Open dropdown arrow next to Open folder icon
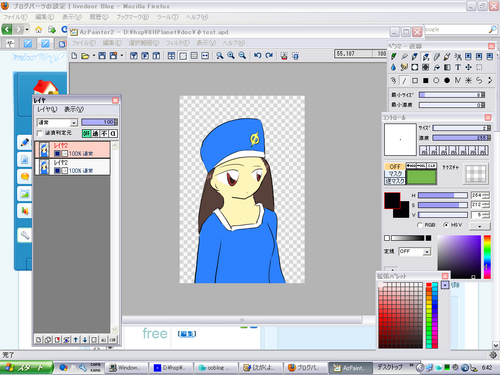The image size is (500, 375). point(94,56)
